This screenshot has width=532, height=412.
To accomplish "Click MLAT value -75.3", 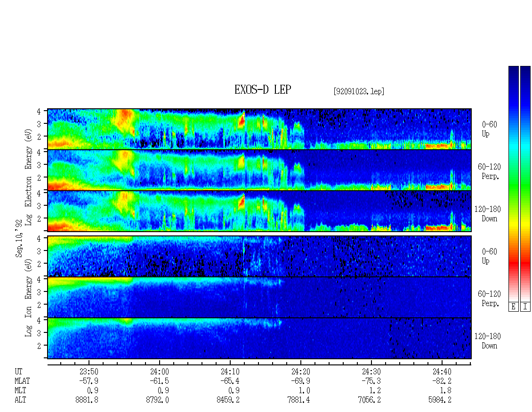I will [371, 381].
